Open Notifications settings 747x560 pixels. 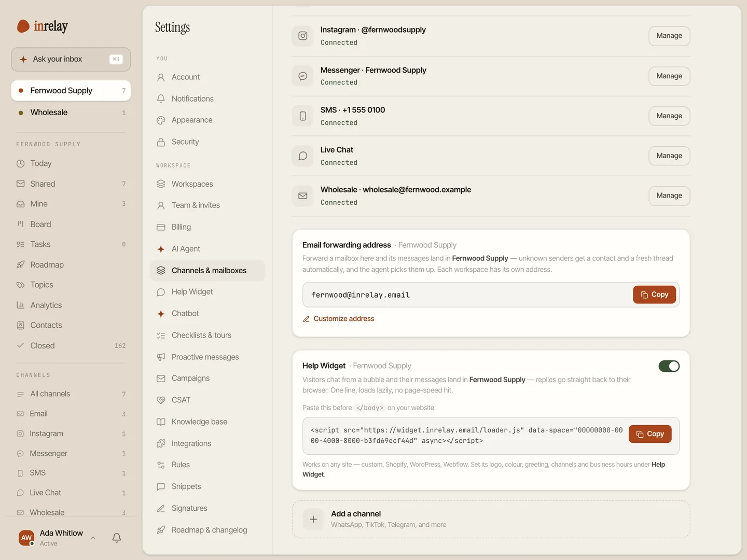[208, 99]
